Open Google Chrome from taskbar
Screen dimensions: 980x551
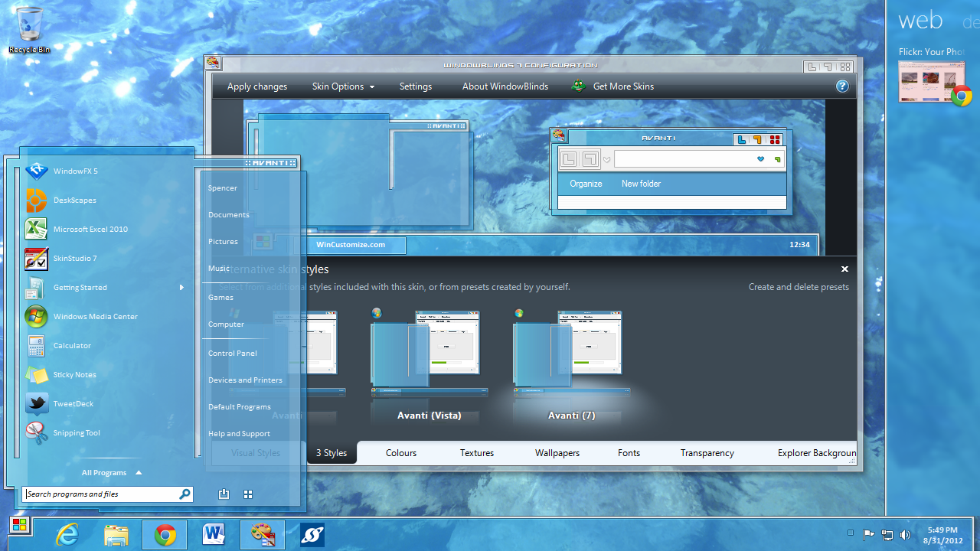tap(165, 535)
